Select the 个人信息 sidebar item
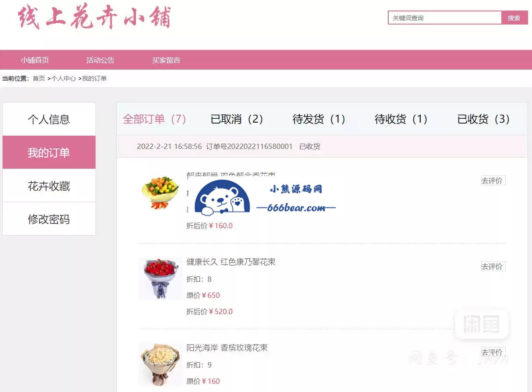Screen dimensions: 532x392 pyautogui.click(x=49, y=119)
